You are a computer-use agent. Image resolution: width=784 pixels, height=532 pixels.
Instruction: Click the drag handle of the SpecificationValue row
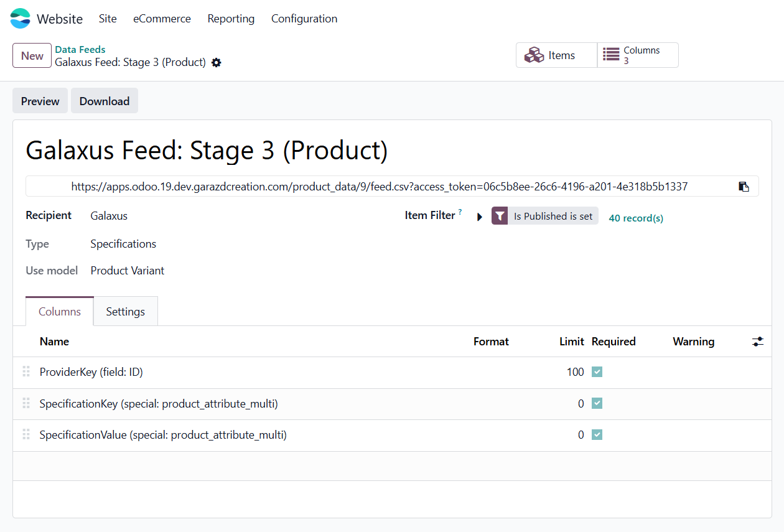click(x=26, y=434)
